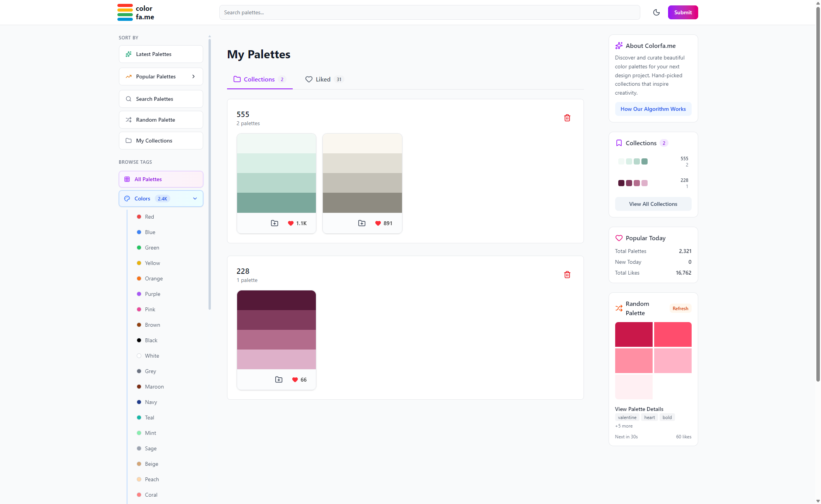The image size is (821, 504).
Task: Open Search Palettes via magnifier icon
Action: pyautogui.click(x=129, y=99)
